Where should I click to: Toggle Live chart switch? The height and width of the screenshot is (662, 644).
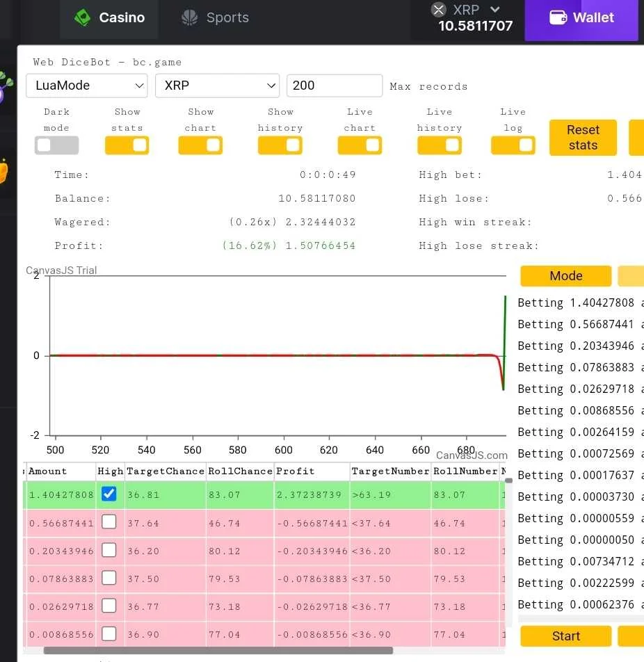pos(360,145)
